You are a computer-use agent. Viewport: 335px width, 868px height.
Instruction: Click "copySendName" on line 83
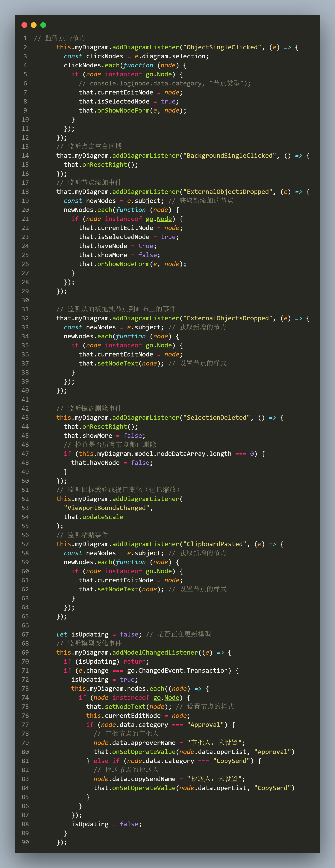(x=153, y=779)
